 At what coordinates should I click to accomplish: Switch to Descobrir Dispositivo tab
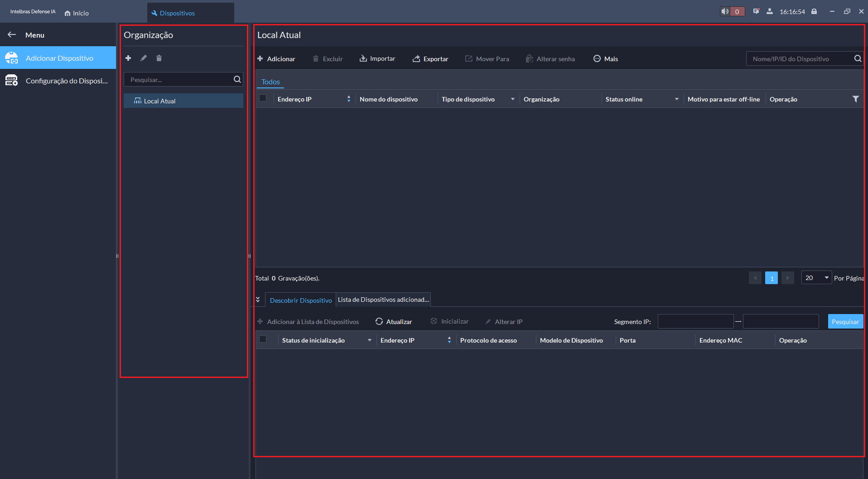[301, 300]
